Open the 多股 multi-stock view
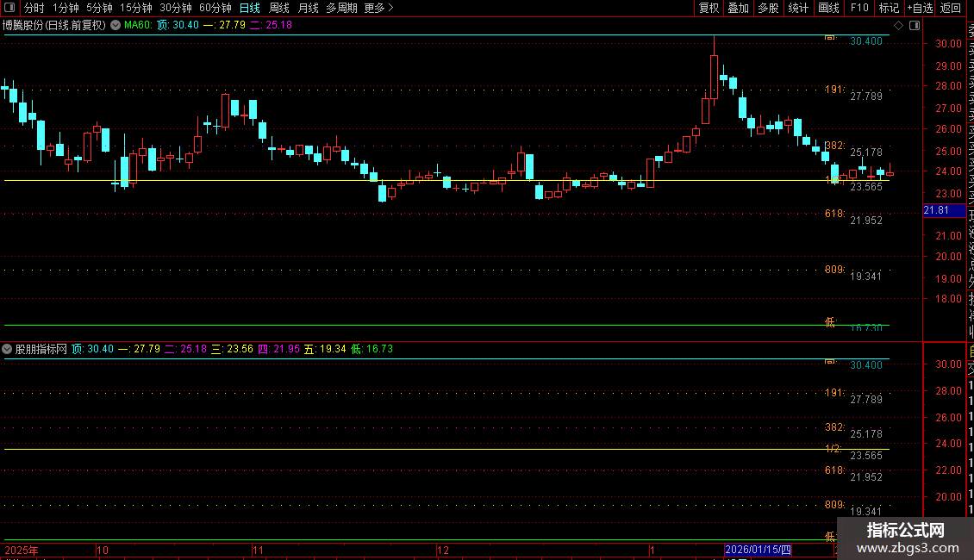Image resolution: width=974 pixels, height=560 pixels. click(768, 8)
